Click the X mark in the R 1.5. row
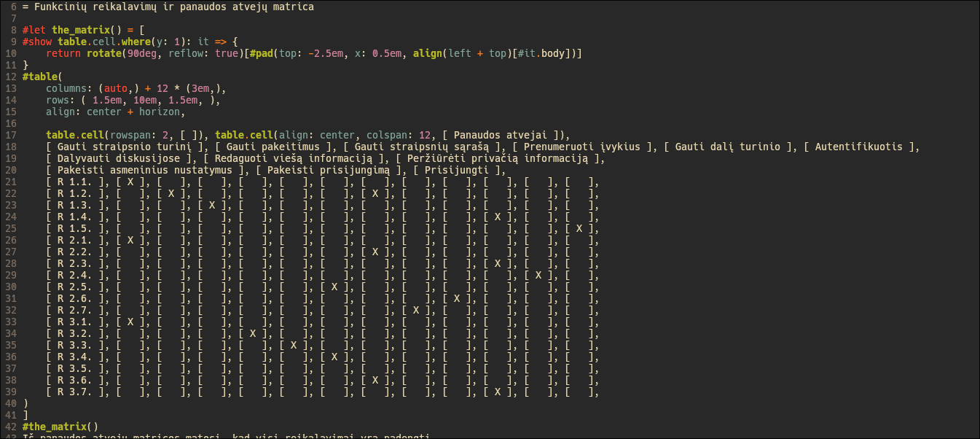The width and height of the screenshot is (980, 439). [x=579, y=228]
